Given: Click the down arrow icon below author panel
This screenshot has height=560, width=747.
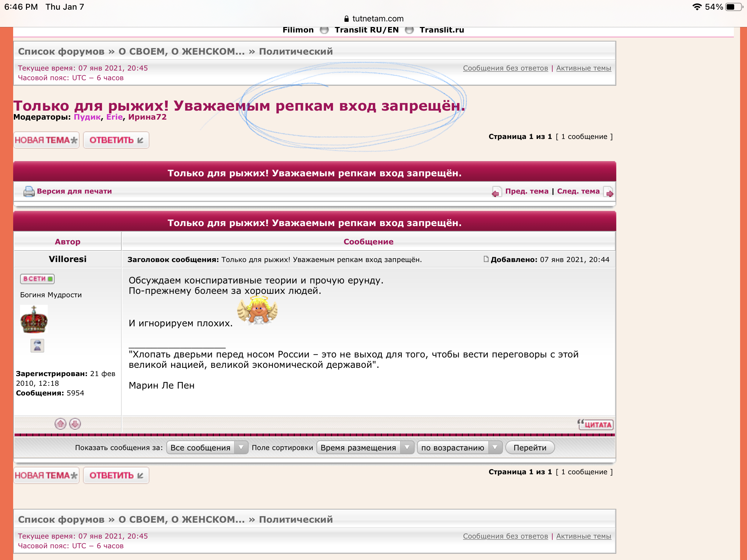Looking at the screenshot, I should point(75,424).
